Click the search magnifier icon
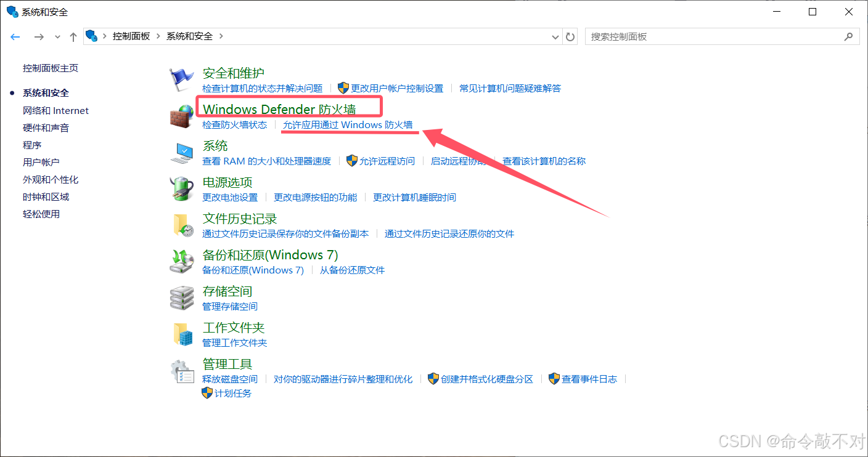The height and width of the screenshot is (457, 868). click(x=848, y=37)
